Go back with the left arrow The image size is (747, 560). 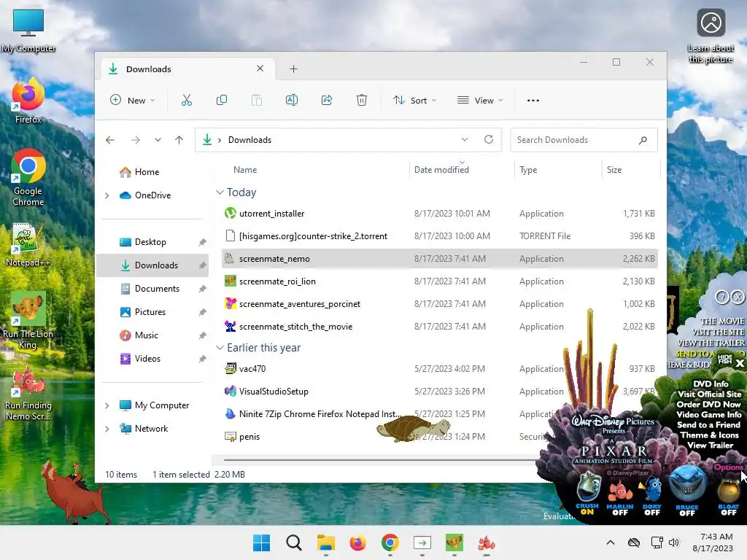click(110, 140)
